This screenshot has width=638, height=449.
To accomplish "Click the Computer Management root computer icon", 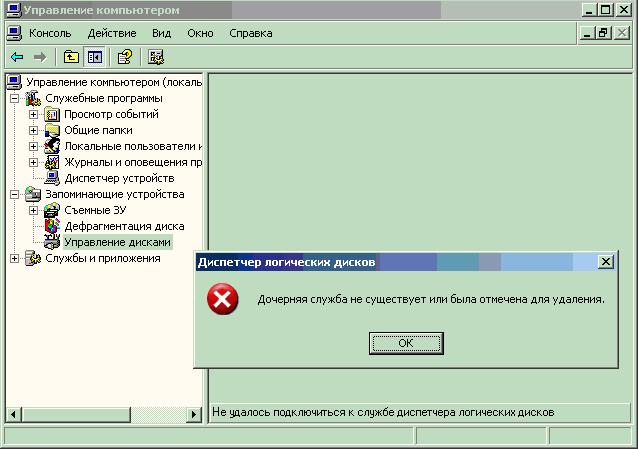I will tap(14, 82).
